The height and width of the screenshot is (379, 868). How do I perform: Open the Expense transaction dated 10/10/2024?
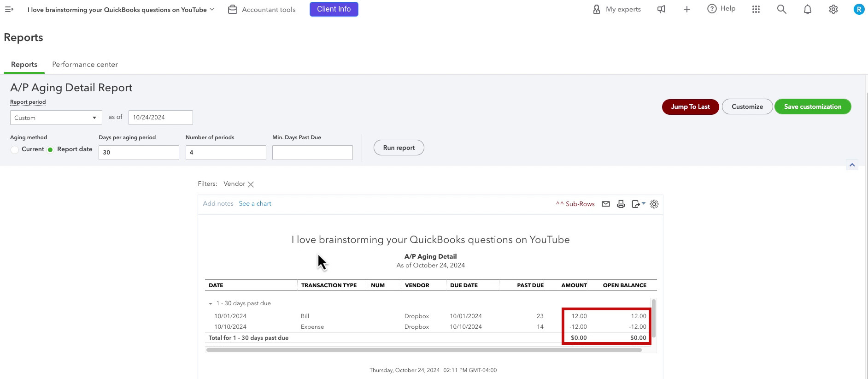coord(312,327)
